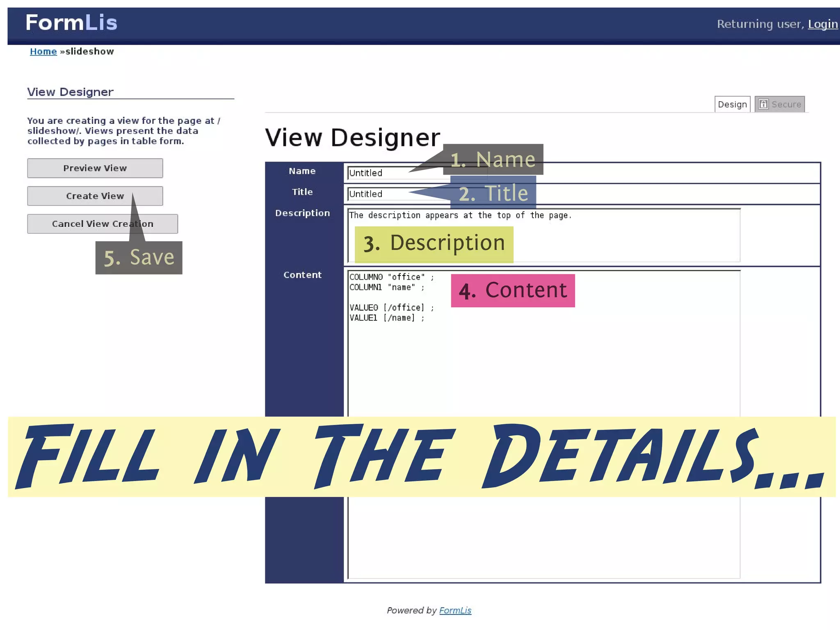Viewport: 840px width, 630px height.
Task: Open the FormLis footer link
Action: 455,610
